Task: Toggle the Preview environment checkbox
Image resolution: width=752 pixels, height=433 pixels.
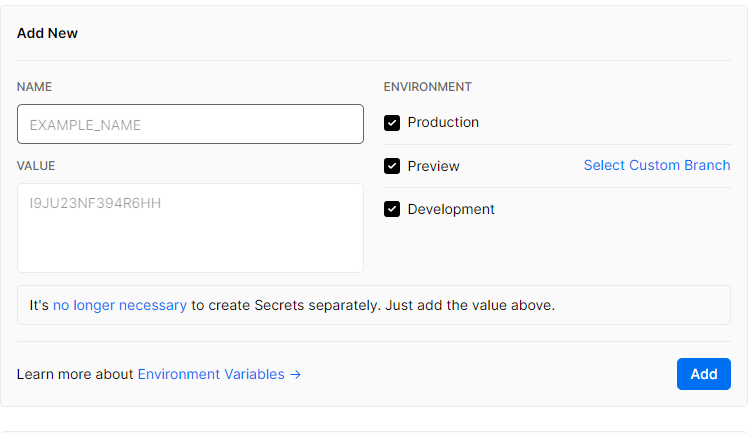Action: point(392,166)
